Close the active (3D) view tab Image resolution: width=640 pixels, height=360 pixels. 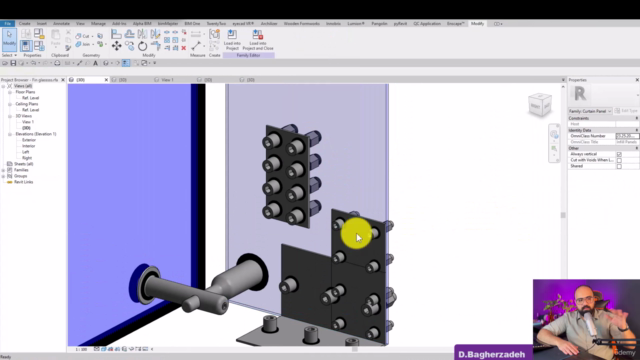[106, 80]
